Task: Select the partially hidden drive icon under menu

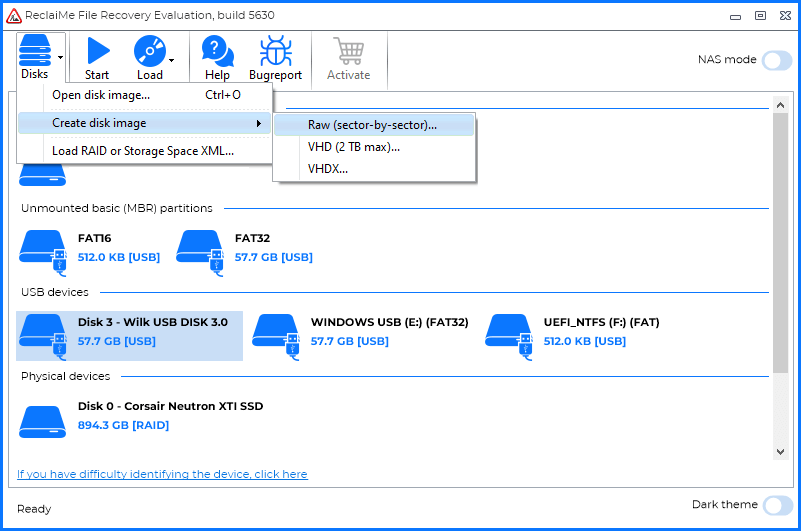Action: (43, 175)
